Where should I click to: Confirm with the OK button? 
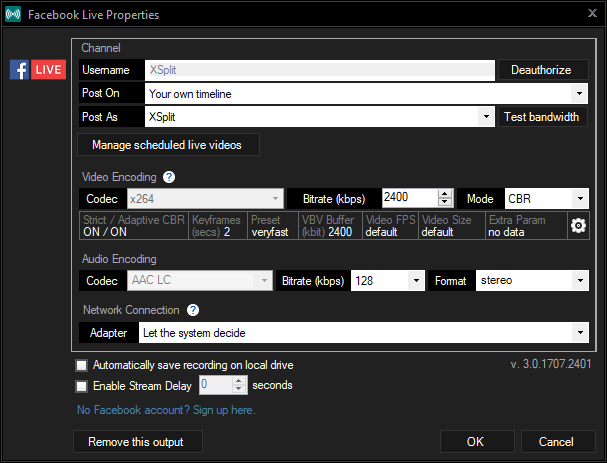(477, 442)
